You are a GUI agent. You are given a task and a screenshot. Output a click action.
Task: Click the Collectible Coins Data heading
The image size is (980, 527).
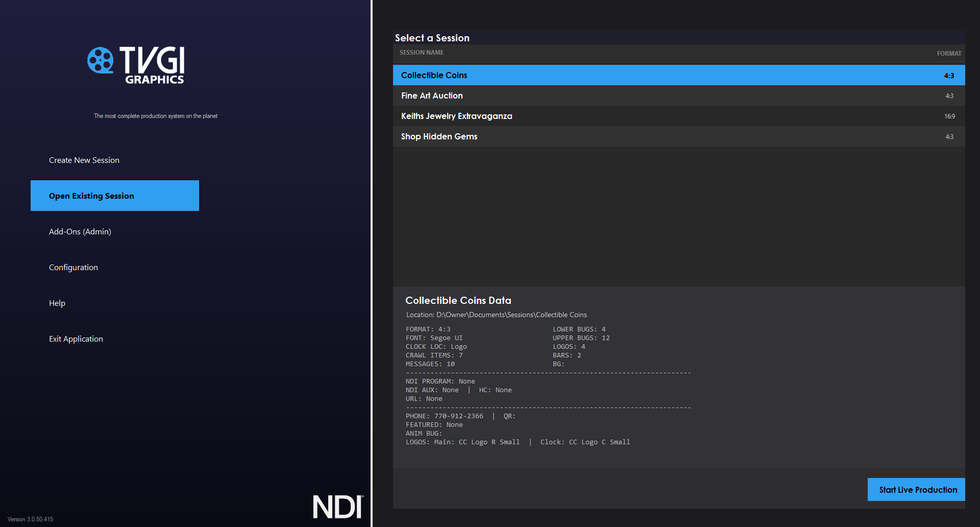pyautogui.click(x=458, y=300)
